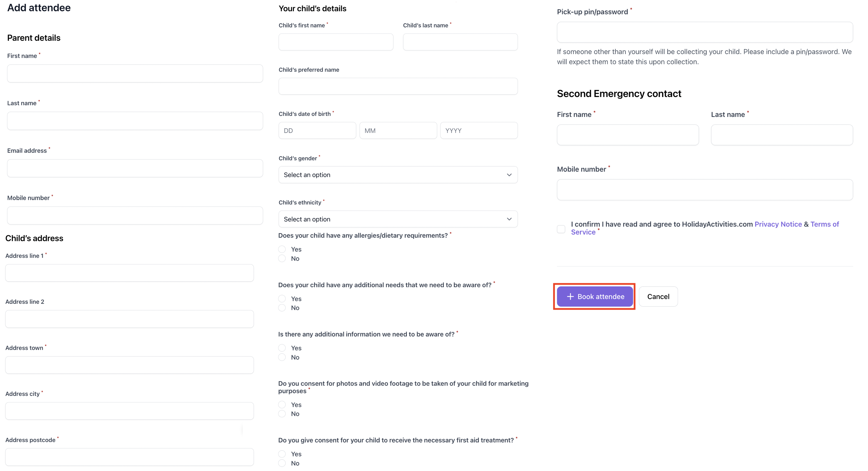Click the Pick-up pin/password field
The width and height of the screenshot is (868, 471).
pyautogui.click(x=705, y=32)
